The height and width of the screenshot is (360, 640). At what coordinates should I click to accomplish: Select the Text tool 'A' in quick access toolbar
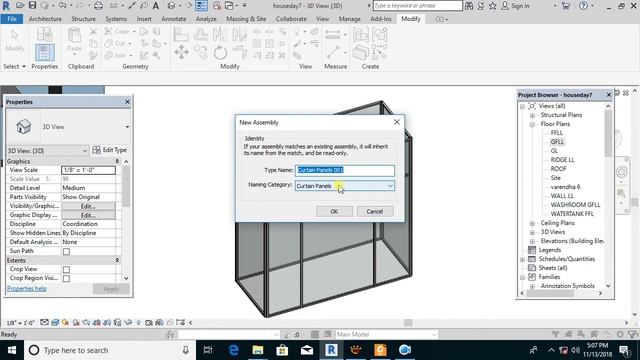tap(156, 6)
